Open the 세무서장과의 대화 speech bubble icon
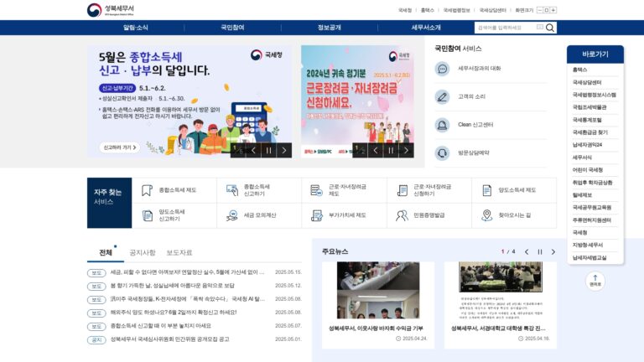Image resolution: width=644 pixels, height=362 pixels. pyautogui.click(x=443, y=69)
